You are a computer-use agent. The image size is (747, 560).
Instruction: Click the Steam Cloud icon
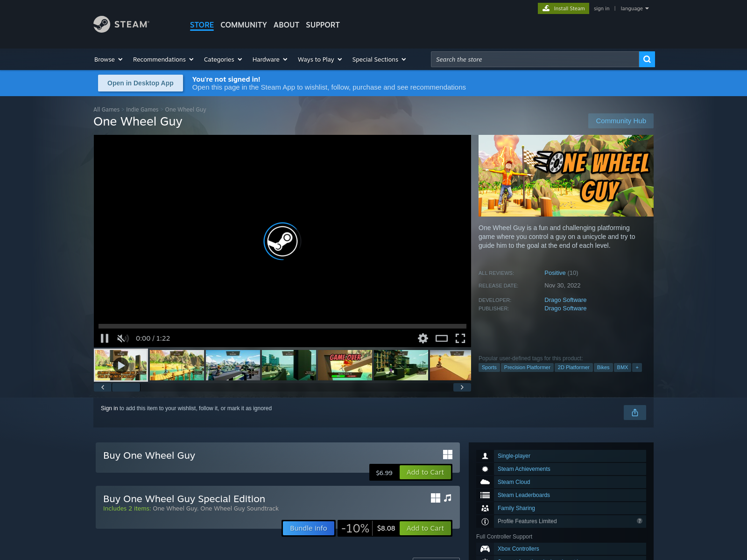(x=485, y=482)
